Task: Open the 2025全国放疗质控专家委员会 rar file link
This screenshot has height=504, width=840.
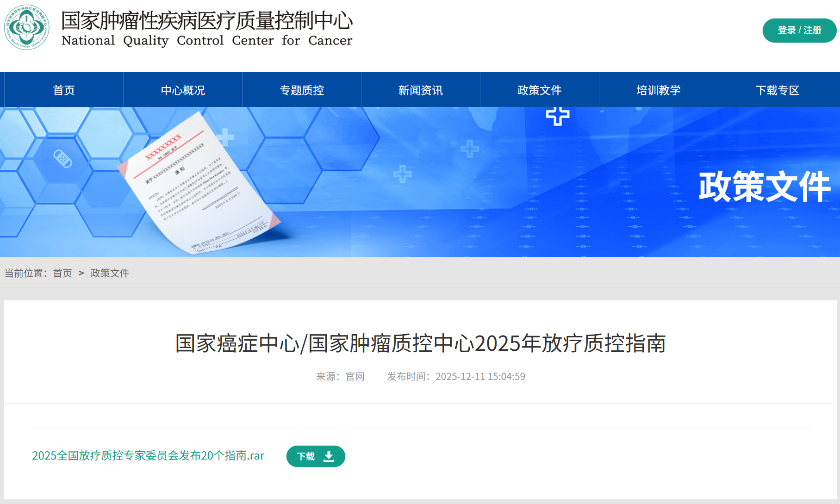Action: [x=148, y=456]
